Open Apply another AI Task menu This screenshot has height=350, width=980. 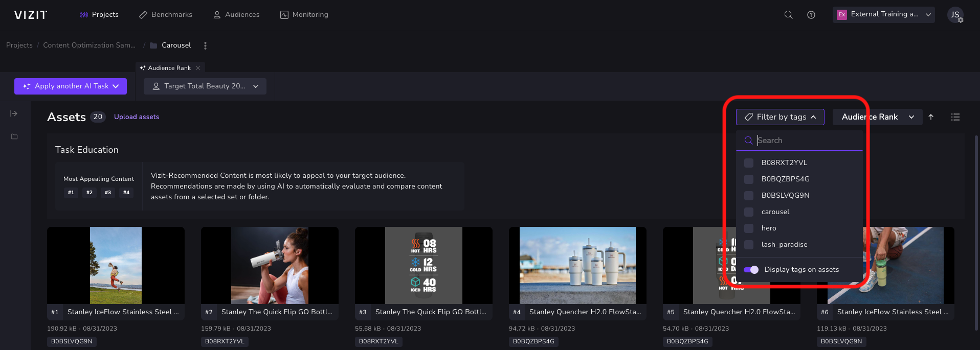tap(71, 86)
